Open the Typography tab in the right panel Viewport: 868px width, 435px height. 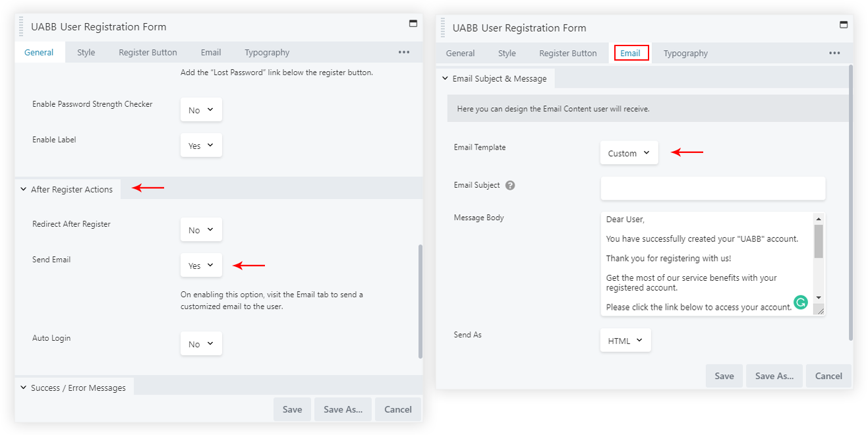(685, 53)
